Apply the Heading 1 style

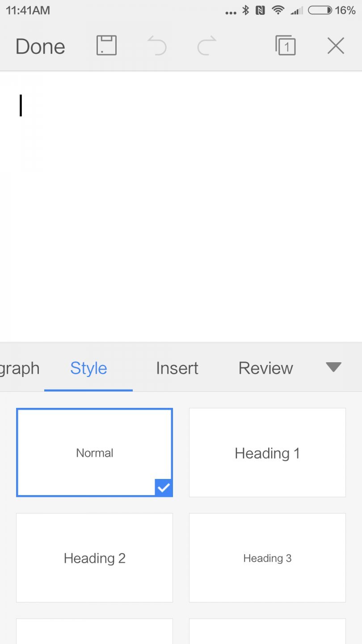pyautogui.click(x=267, y=453)
